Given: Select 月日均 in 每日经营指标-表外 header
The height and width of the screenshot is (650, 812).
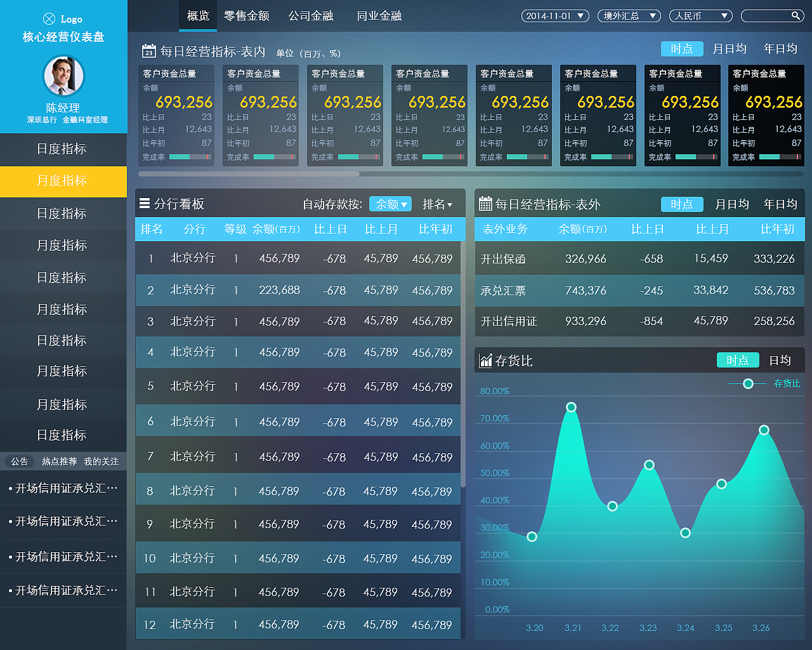Looking at the screenshot, I should (x=732, y=204).
